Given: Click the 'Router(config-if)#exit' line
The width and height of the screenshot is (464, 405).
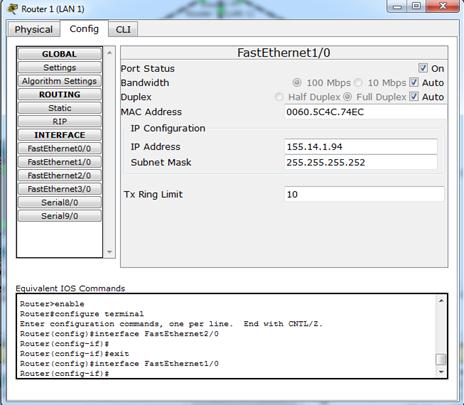Looking at the screenshot, I should click(74, 354).
